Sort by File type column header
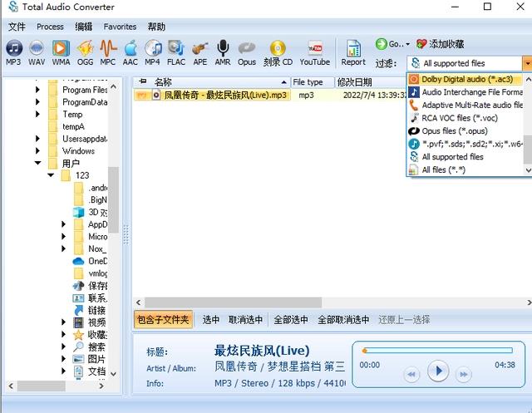The height and width of the screenshot is (413, 532). [x=313, y=82]
